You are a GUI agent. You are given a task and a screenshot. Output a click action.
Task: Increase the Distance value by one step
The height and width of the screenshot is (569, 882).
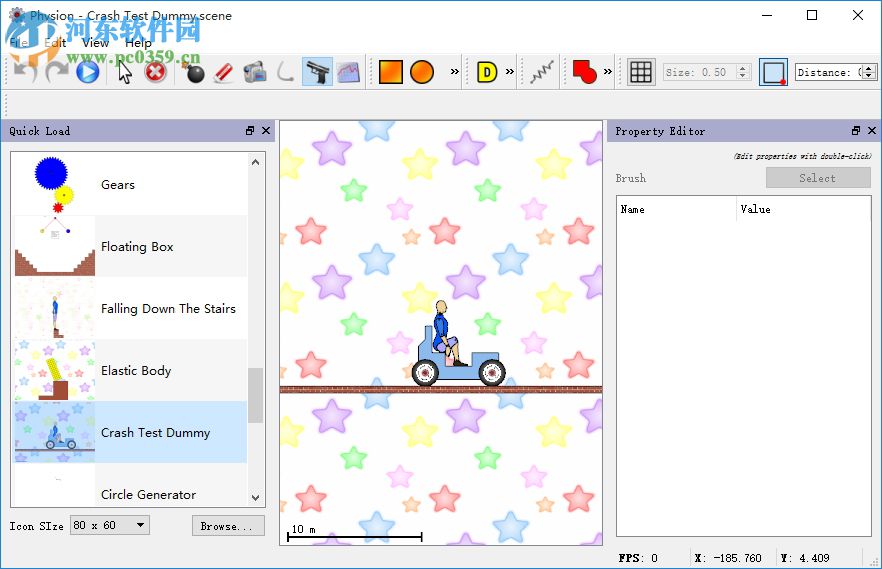tap(869, 68)
